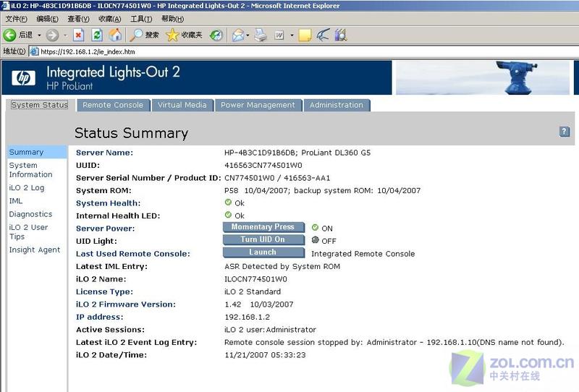Click the System Health label link
The image size is (579, 392).
tap(108, 203)
